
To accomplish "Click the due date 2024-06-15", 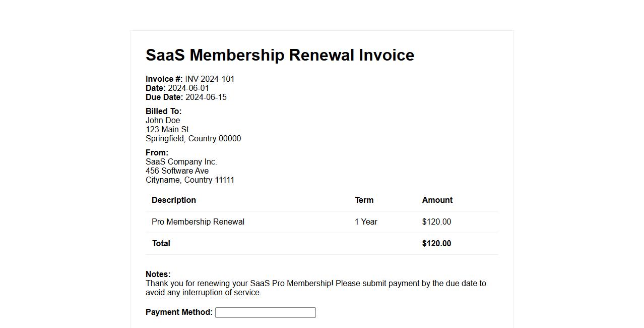I will (x=206, y=97).
